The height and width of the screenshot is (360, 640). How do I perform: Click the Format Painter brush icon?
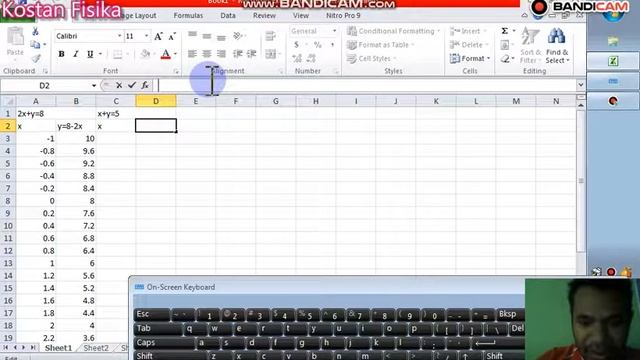(36, 58)
